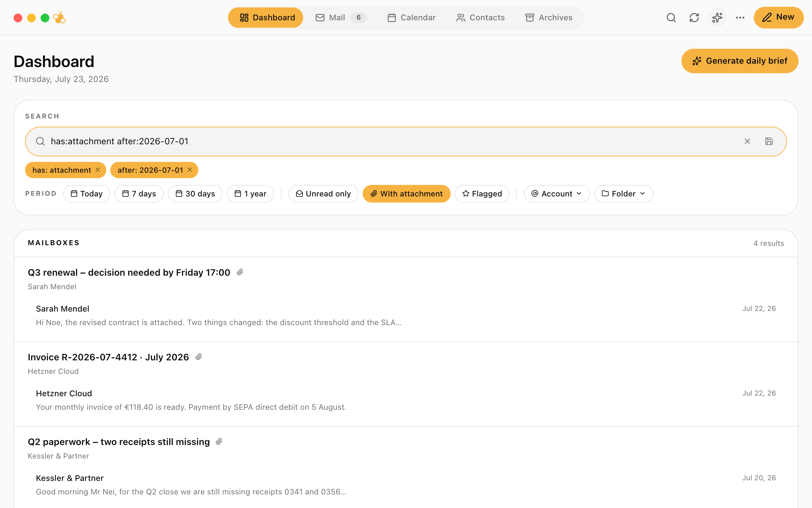Image resolution: width=812 pixels, height=508 pixels.
Task: Open 'Q2 paperwork – two receipts still missing'
Action: click(x=119, y=442)
